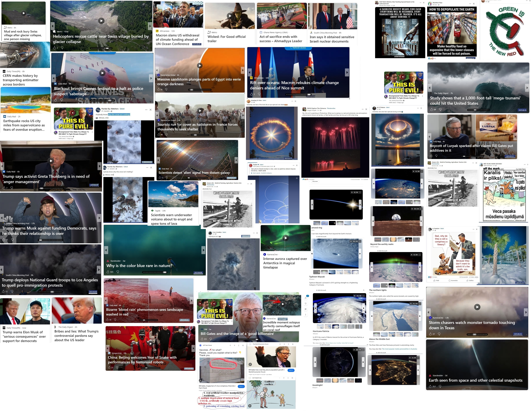
Task: Show next slide on the Lurpak boycott card
Action: (515, 137)
